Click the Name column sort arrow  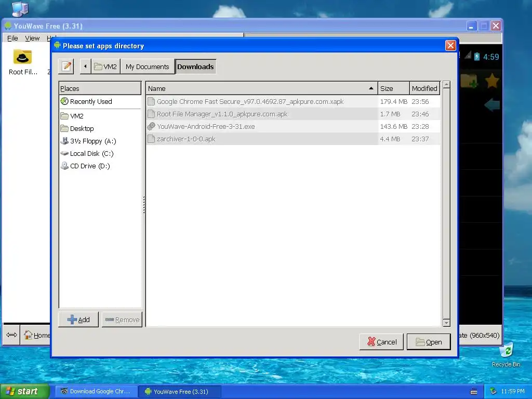point(371,88)
